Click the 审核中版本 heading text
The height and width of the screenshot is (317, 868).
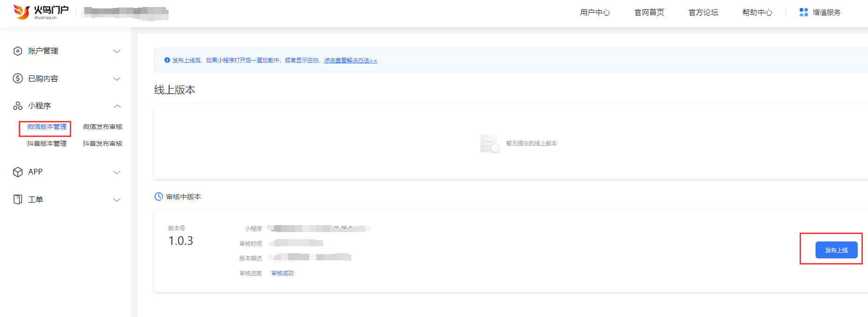coord(184,197)
